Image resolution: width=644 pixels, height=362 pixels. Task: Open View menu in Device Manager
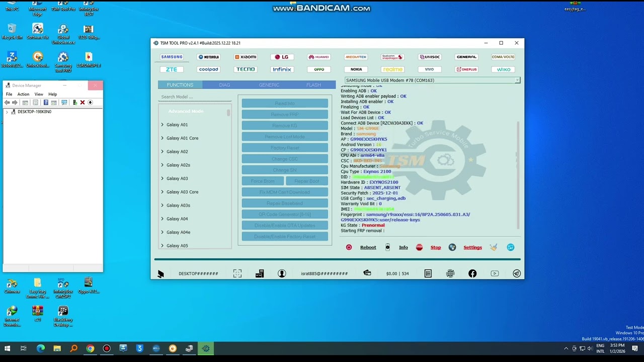pos(39,94)
